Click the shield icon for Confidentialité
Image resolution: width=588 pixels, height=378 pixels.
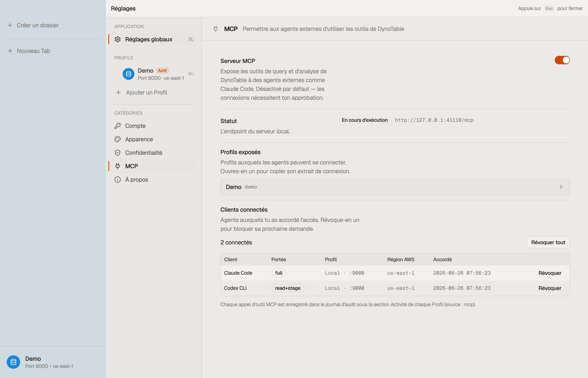click(x=118, y=153)
